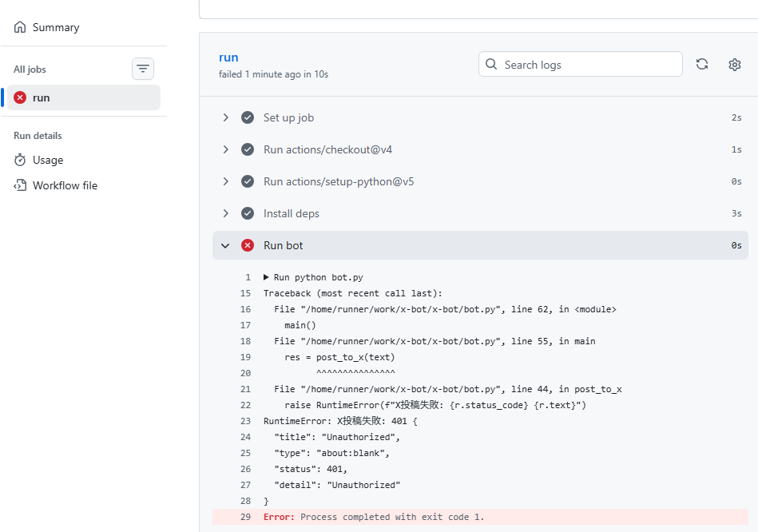Expand the Run actions/checkout@v4 step
Screen dimensions: 758x532
click(226, 149)
